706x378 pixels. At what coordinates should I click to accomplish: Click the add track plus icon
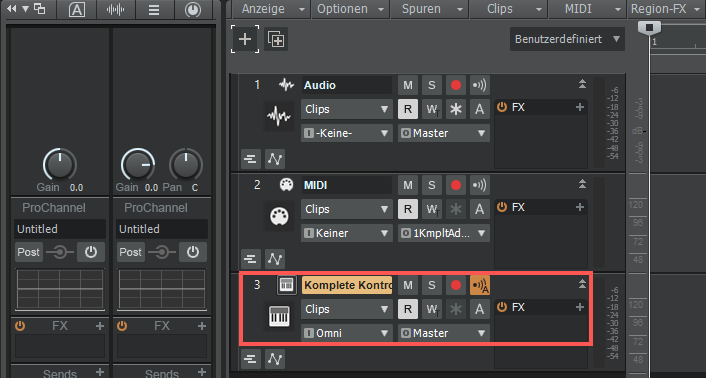pyautogui.click(x=245, y=39)
